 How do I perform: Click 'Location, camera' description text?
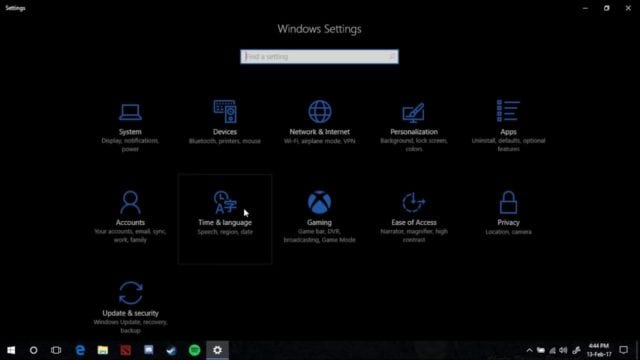(x=508, y=232)
